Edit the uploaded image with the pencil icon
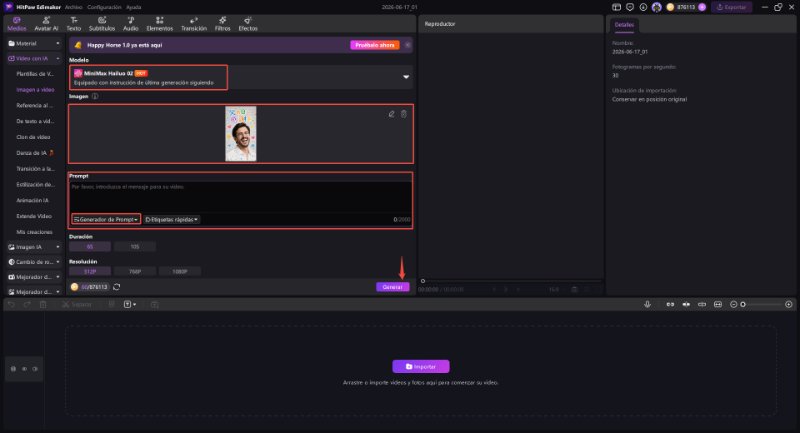The image size is (800, 433). tap(391, 114)
